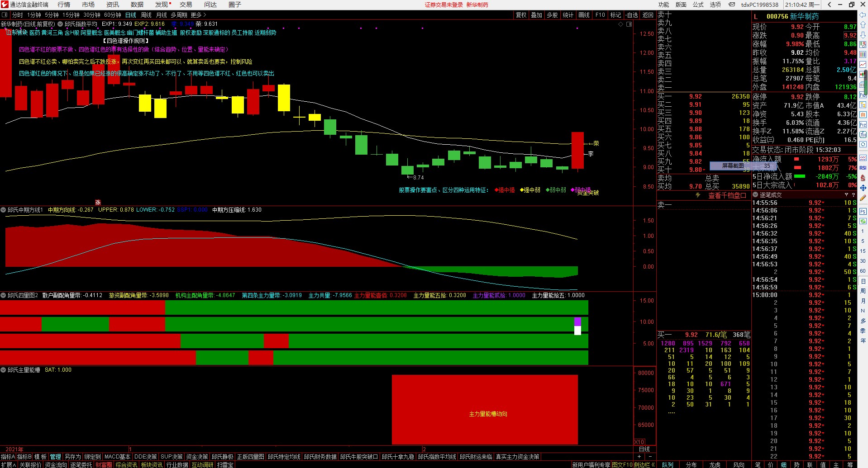Toggle 画线 drawing mode
Screen dimensions: 868x468
(584, 15)
